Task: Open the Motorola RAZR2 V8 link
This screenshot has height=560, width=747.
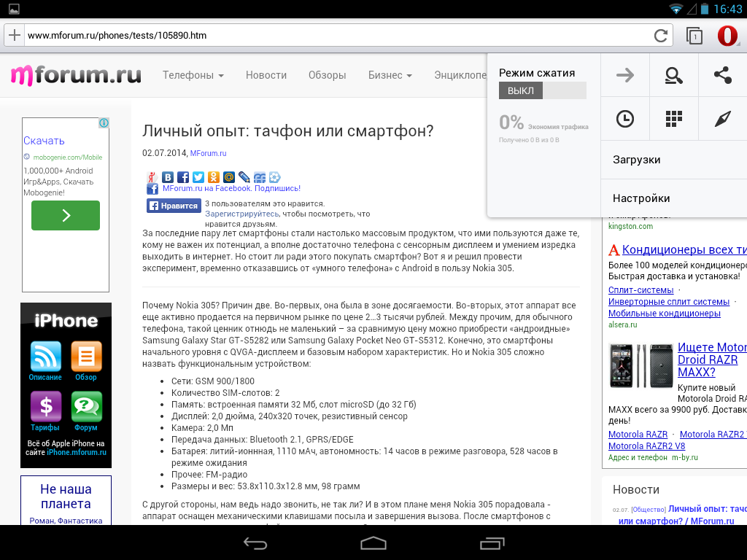Action: [646, 446]
